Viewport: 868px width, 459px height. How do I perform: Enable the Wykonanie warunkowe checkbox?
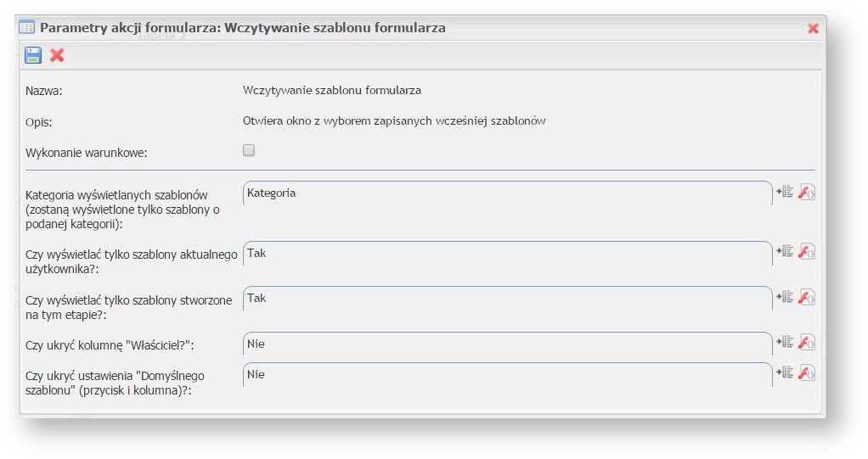(x=249, y=151)
